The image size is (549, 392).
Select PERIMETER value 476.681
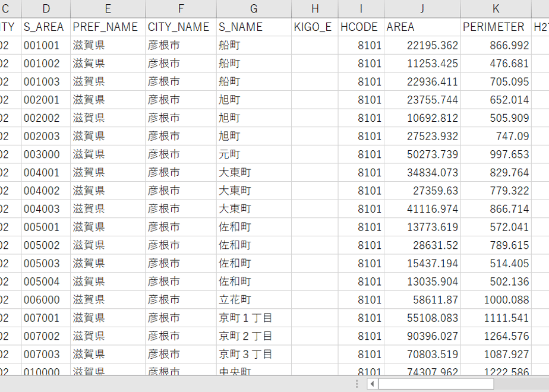(x=496, y=64)
